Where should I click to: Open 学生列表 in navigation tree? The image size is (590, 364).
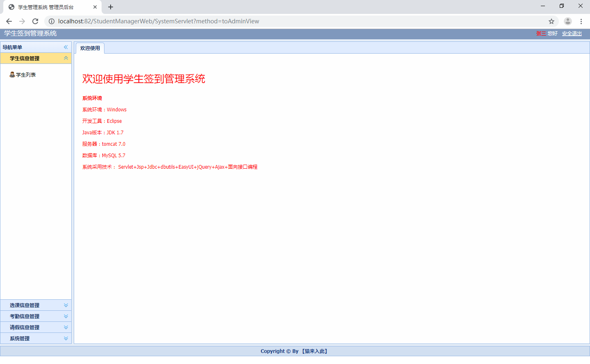tap(26, 75)
